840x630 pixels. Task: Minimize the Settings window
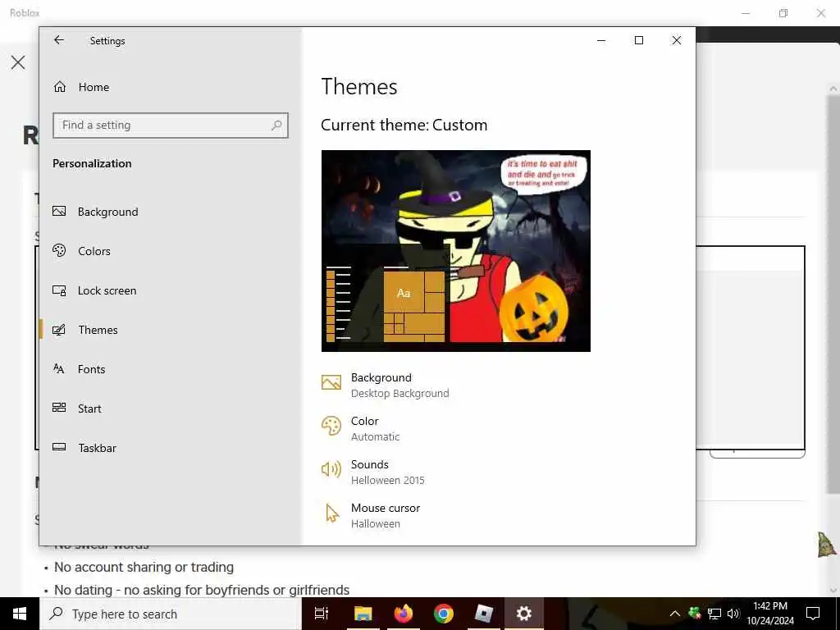601,40
